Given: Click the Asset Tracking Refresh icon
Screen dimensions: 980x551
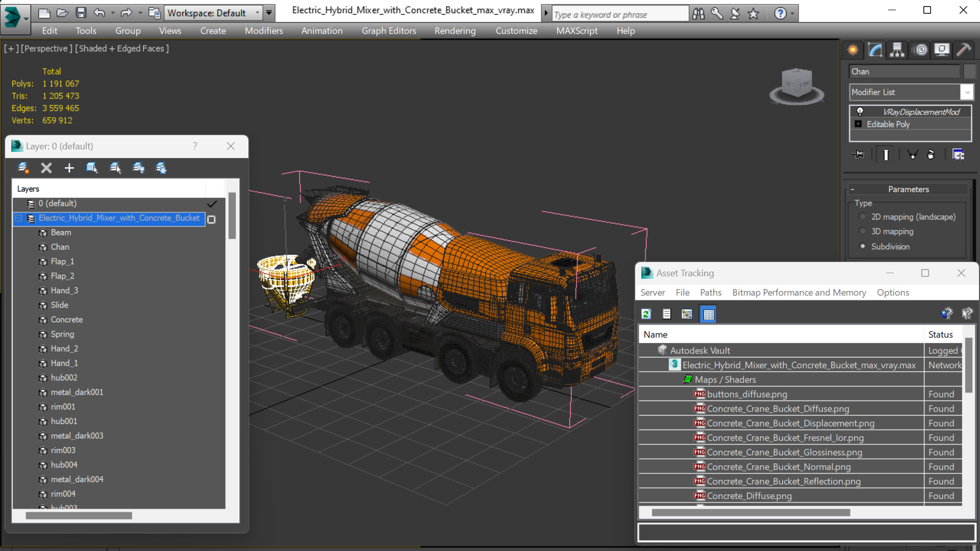Looking at the screenshot, I should [x=646, y=314].
